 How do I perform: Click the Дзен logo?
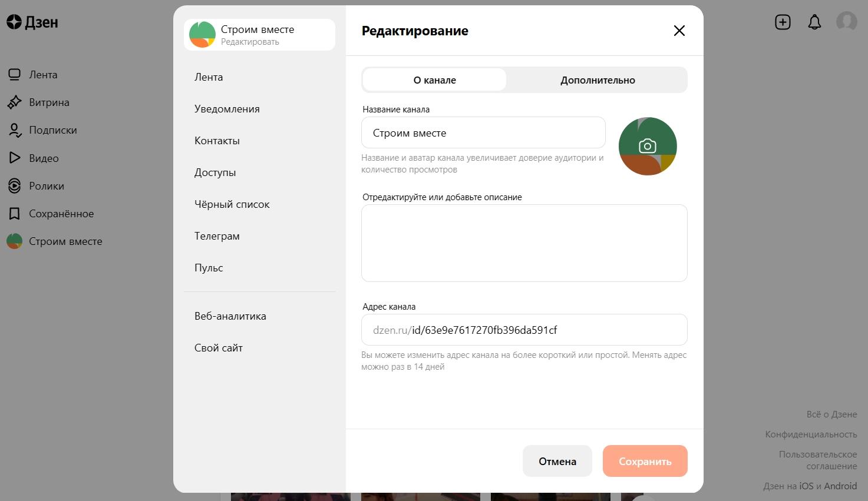(x=32, y=22)
